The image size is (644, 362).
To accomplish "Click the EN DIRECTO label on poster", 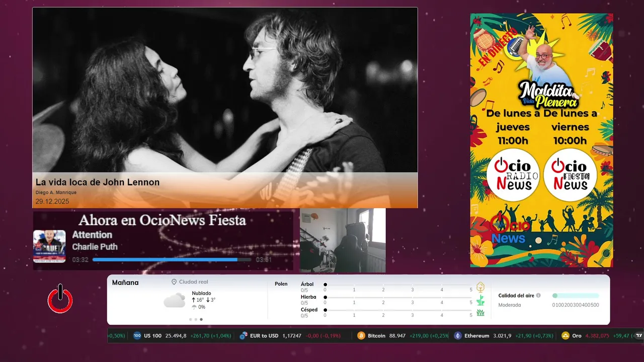I will [497, 47].
